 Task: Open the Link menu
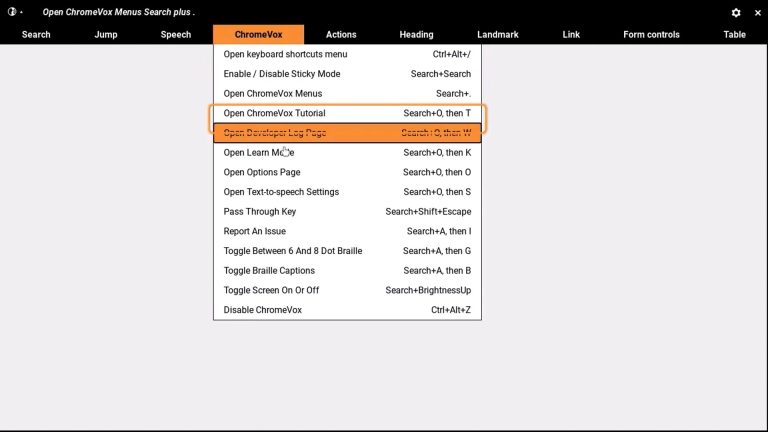(x=571, y=35)
